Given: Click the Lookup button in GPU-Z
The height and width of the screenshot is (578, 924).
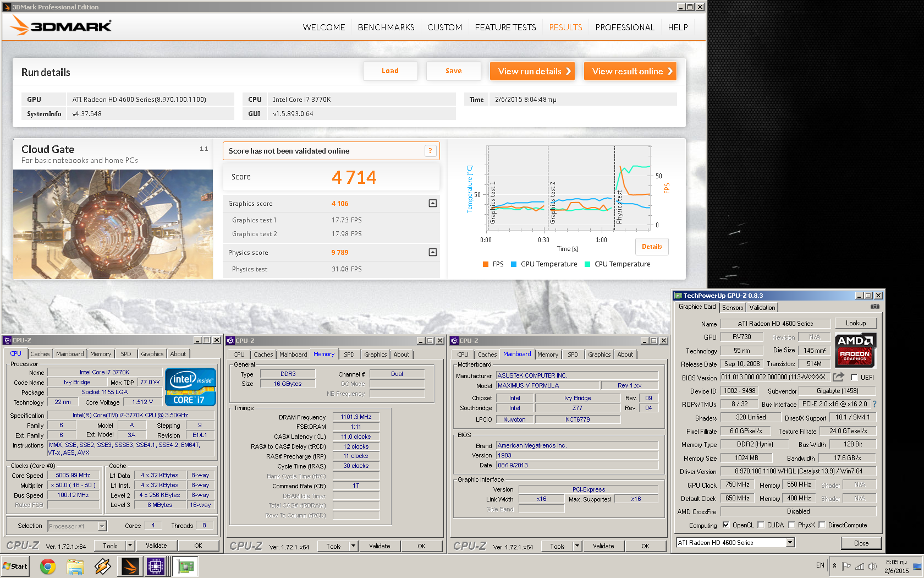Looking at the screenshot, I should pos(856,323).
